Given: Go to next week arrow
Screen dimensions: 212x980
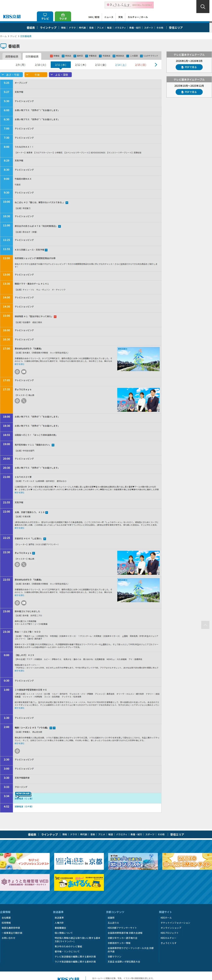Looking at the screenshot, I should [156, 65].
